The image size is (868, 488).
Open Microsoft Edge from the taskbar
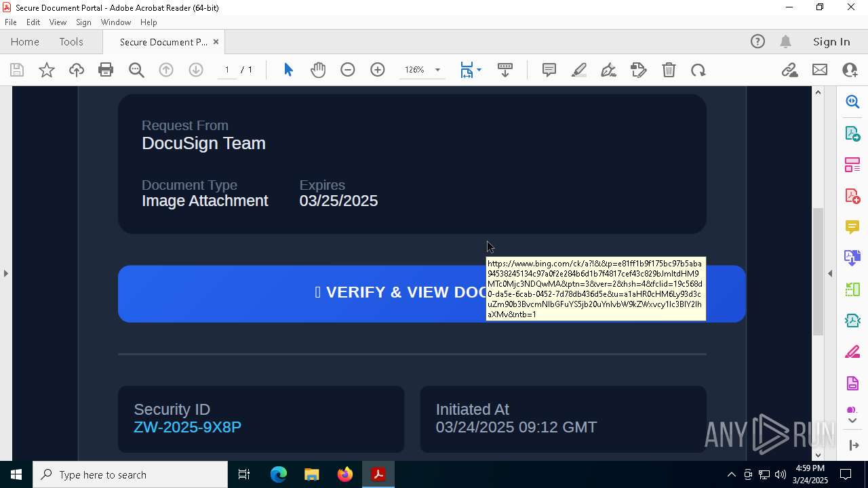pos(278,474)
